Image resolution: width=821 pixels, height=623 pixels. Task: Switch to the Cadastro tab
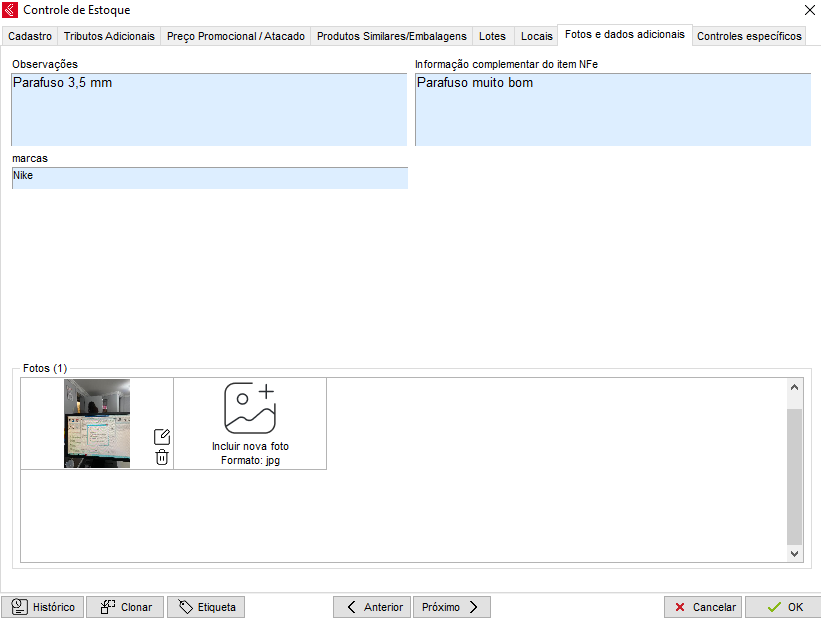pos(30,36)
